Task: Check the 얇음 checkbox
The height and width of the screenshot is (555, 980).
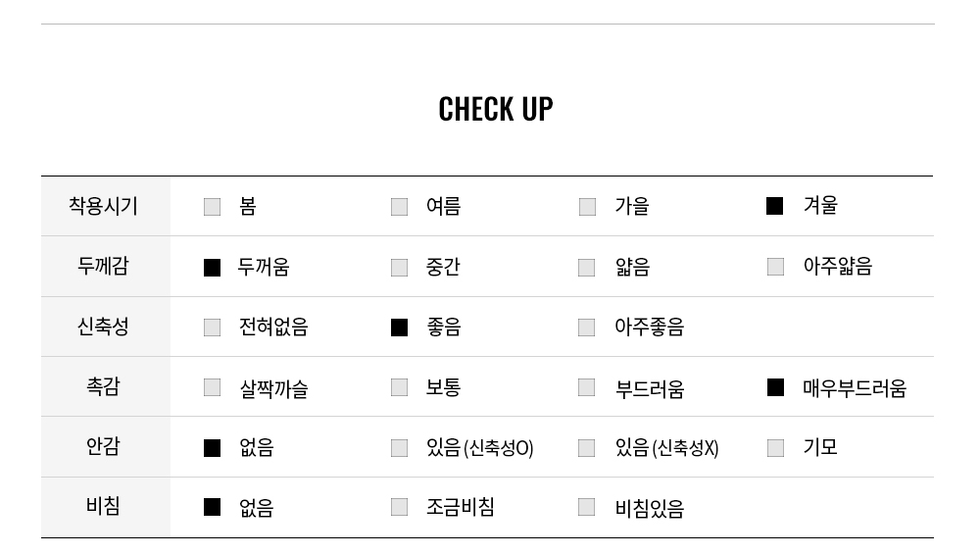Action: click(x=586, y=268)
